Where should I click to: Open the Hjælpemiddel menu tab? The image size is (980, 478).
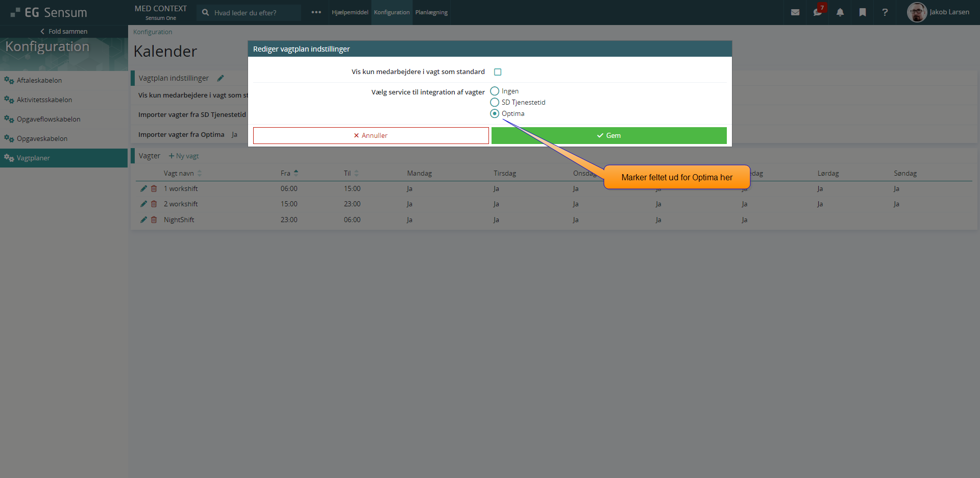pos(350,12)
